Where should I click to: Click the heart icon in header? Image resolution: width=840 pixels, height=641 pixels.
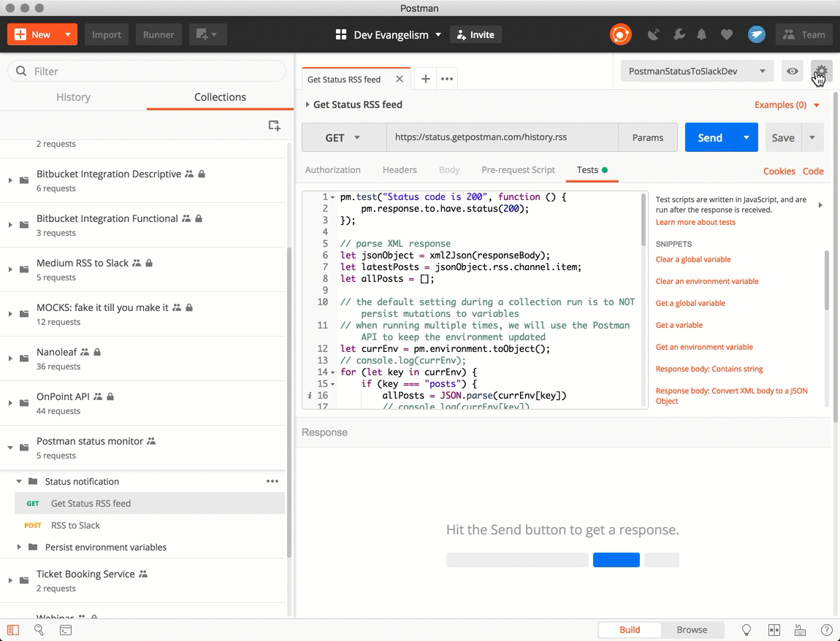(727, 35)
